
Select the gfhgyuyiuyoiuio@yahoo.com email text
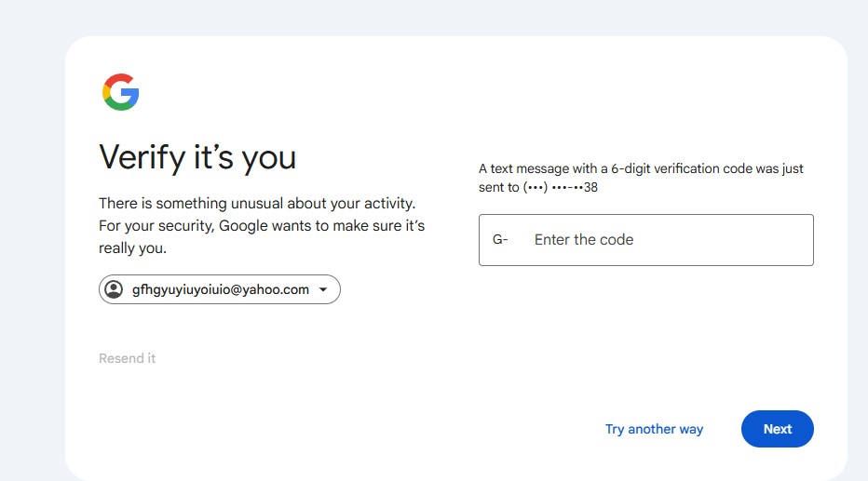(221, 289)
